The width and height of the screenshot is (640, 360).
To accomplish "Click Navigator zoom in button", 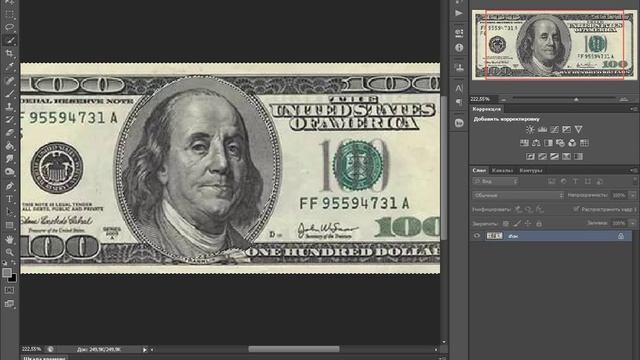I will click(624, 99).
